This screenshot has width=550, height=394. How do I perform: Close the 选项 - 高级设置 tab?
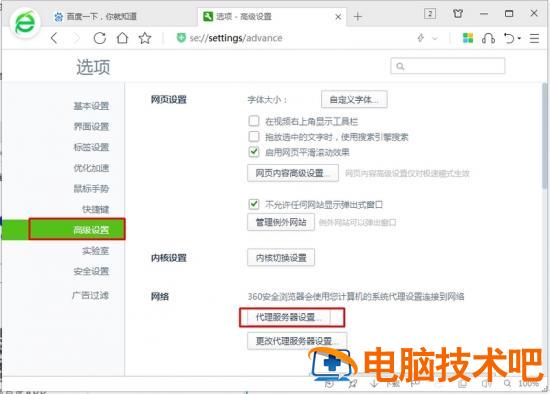coord(338,16)
